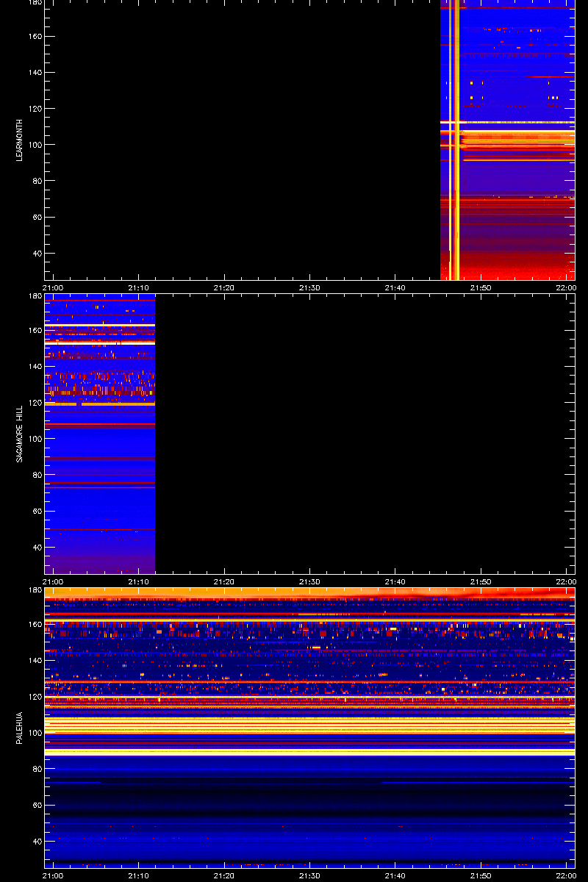The width and height of the screenshot is (588, 882).
Task: Select the Sagamore Hill spectrogram data region
Action: tap(100, 434)
